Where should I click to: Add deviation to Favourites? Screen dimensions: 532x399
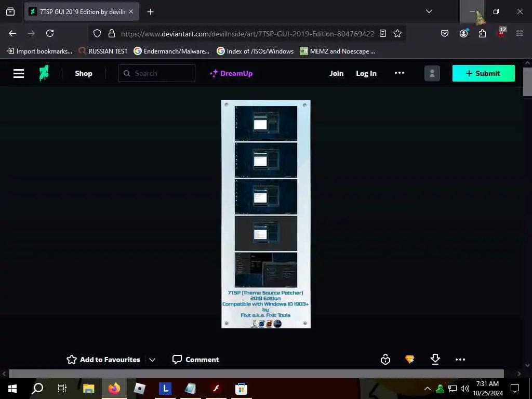[x=103, y=360]
